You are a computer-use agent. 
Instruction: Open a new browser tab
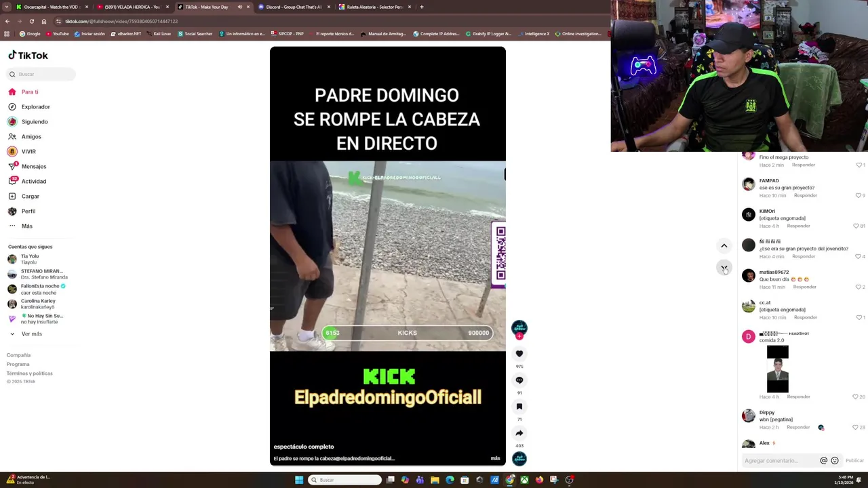click(x=422, y=7)
